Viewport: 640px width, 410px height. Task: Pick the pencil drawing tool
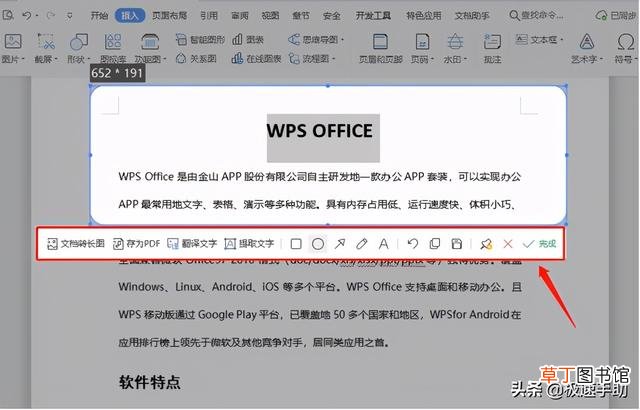click(362, 244)
